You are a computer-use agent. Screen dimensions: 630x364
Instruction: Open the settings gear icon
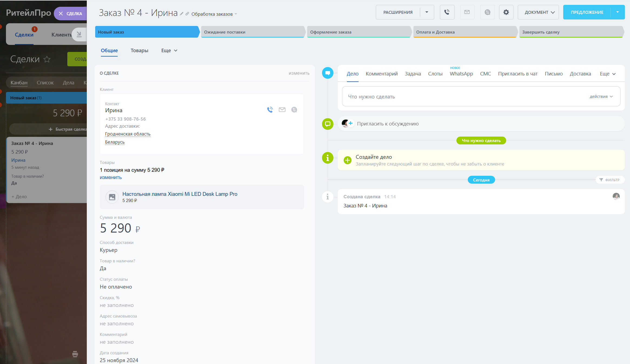coord(506,12)
